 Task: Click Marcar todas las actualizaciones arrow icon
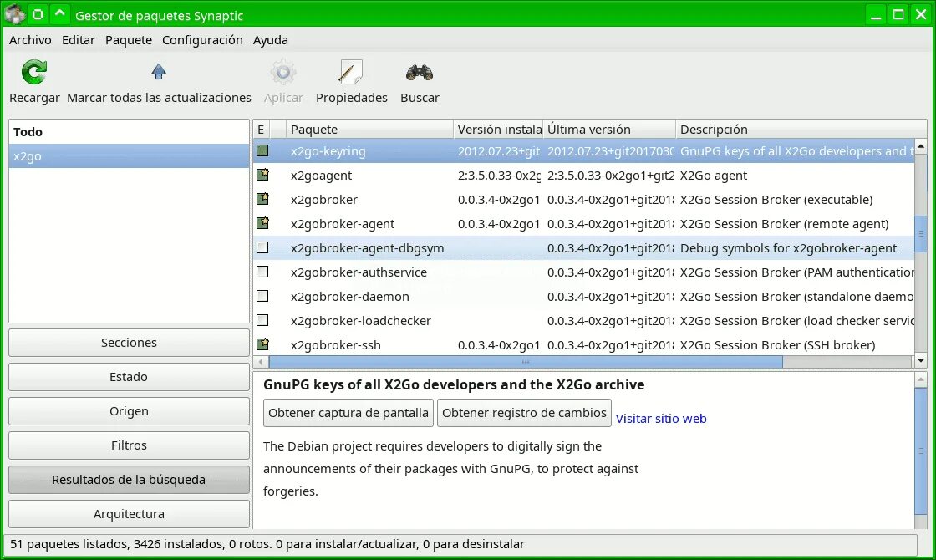click(x=158, y=72)
